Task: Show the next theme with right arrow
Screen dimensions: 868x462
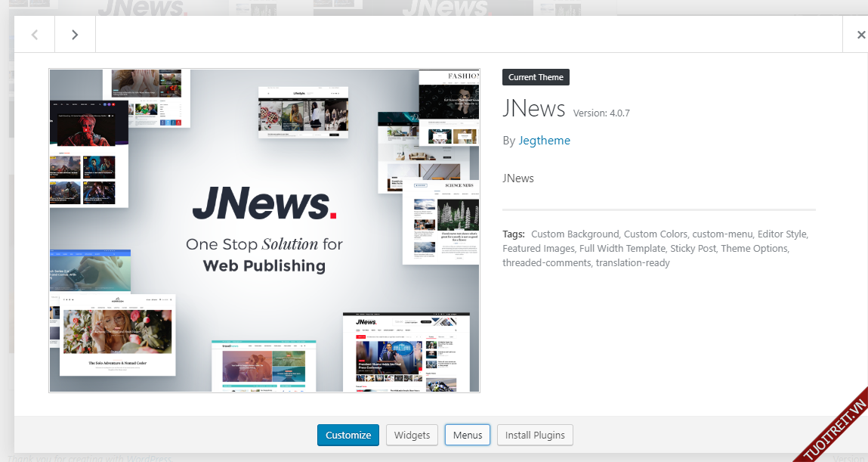Action: pos(75,35)
